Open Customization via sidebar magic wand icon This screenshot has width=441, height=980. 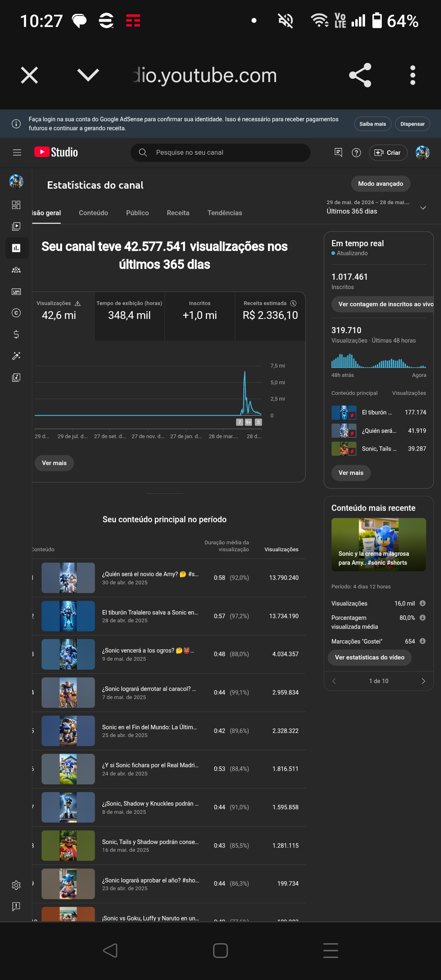point(16,356)
